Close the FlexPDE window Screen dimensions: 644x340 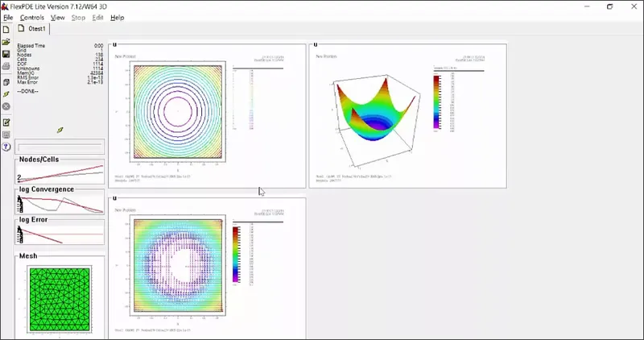pyautogui.click(x=634, y=6)
